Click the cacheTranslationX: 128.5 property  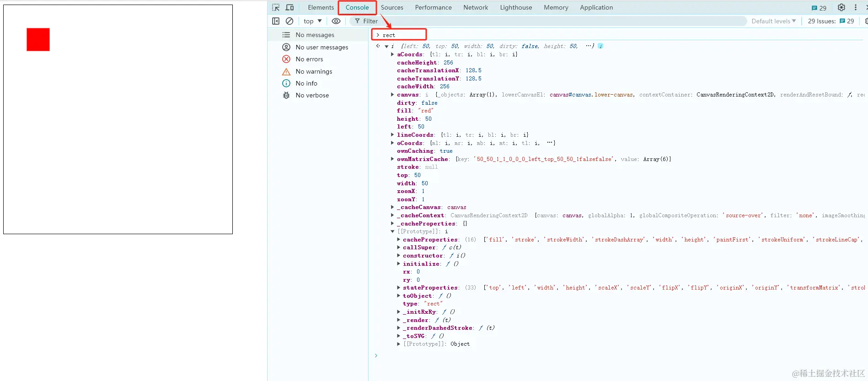pyautogui.click(x=439, y=70)
